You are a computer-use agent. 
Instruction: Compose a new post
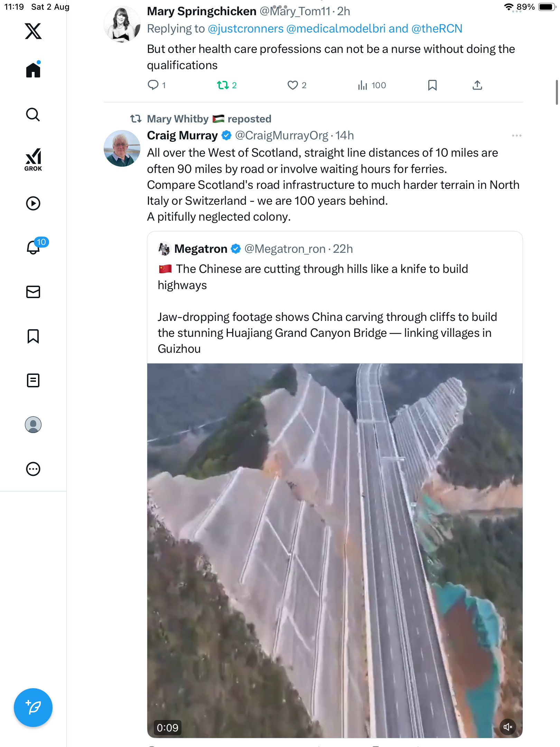pos(33,707)
